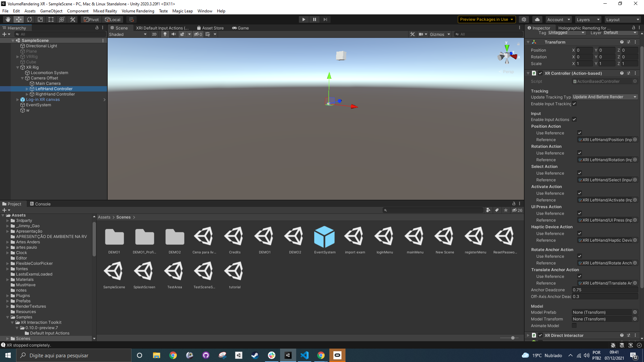This screenshot has height=362, width=644.
Task: Pick object for Position Action Reference
Action: click(635, 140)
